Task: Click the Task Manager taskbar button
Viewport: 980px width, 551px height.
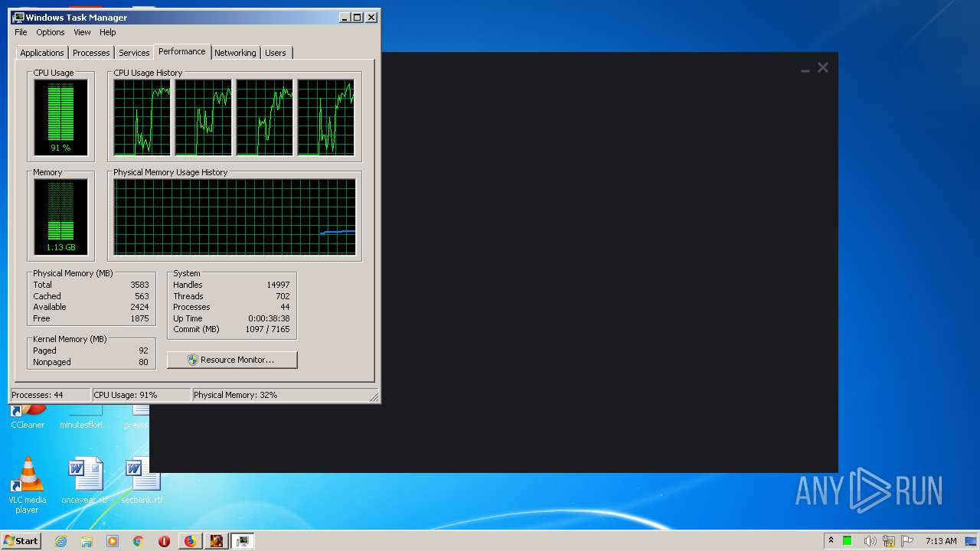Action: point(243,541)
